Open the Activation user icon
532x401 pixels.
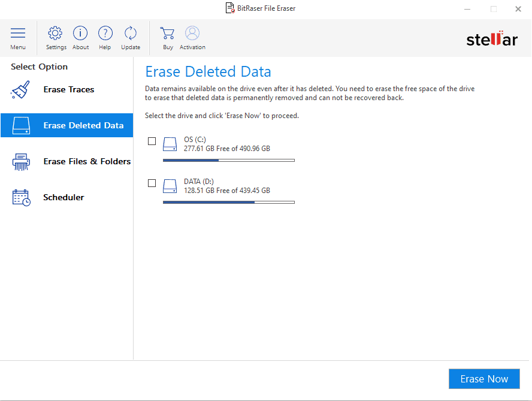point(192,34)
